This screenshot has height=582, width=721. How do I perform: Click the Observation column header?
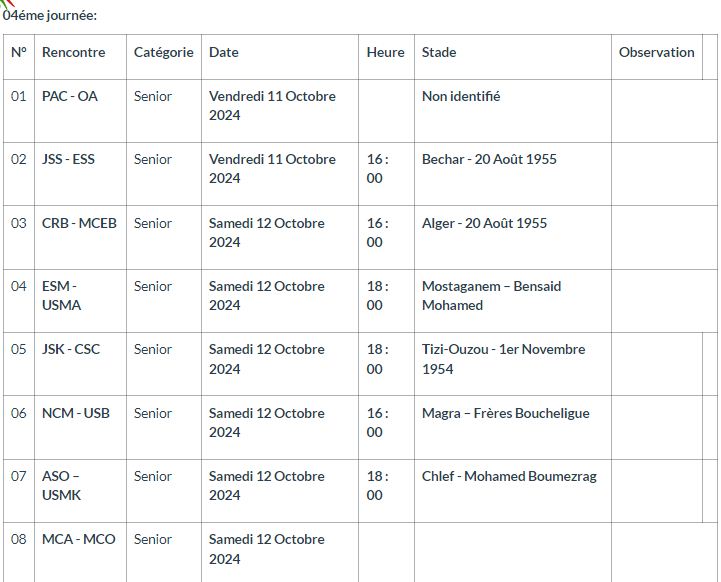click(656, 53)
